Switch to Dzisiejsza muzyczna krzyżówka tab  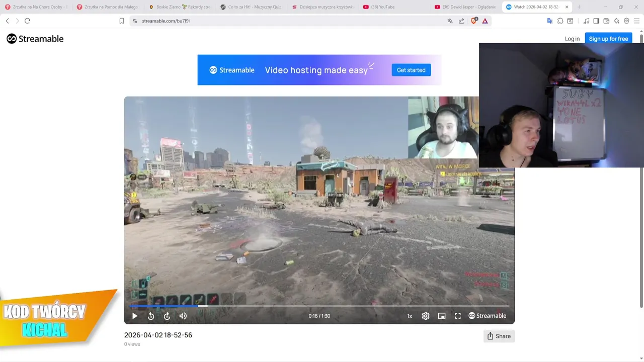click(x=324, y=7)
